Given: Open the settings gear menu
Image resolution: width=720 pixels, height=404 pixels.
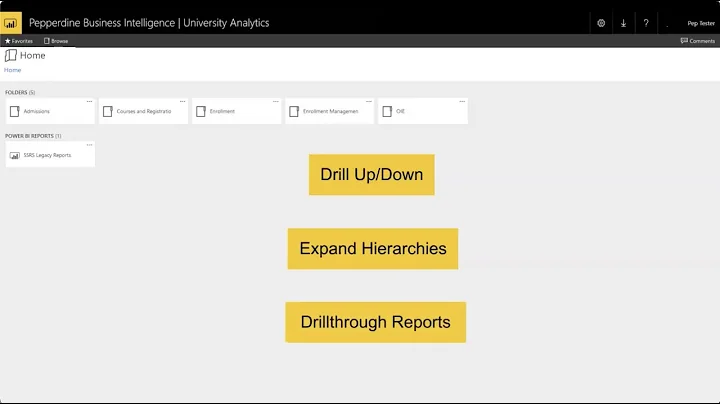Looking at the screenshot, I should (601, 23).
